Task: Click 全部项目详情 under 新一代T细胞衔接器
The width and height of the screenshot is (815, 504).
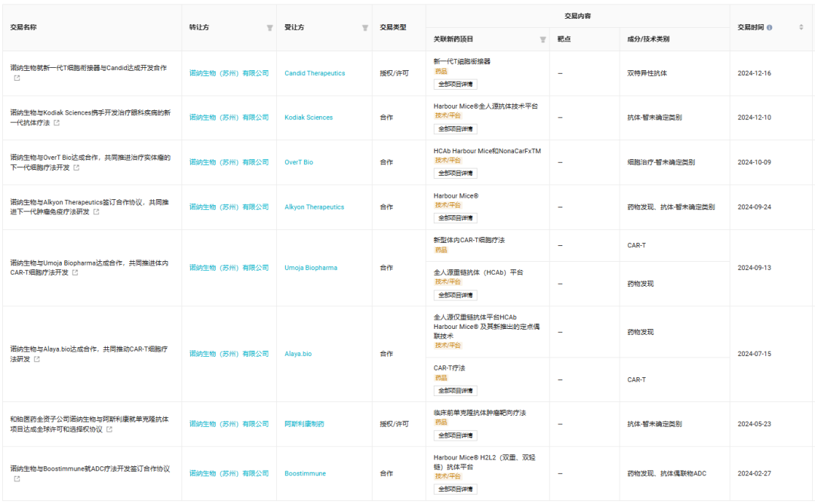Action: tap(455, 85)
